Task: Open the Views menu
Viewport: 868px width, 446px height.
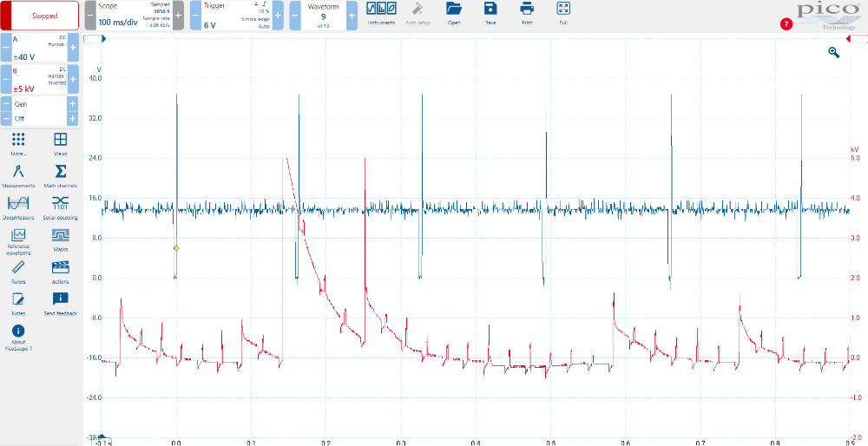Action: [61, 143]
